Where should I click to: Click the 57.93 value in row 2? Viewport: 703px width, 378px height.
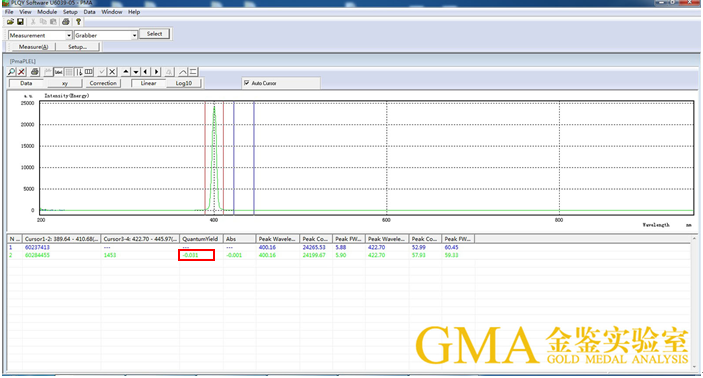pos(419,255)
